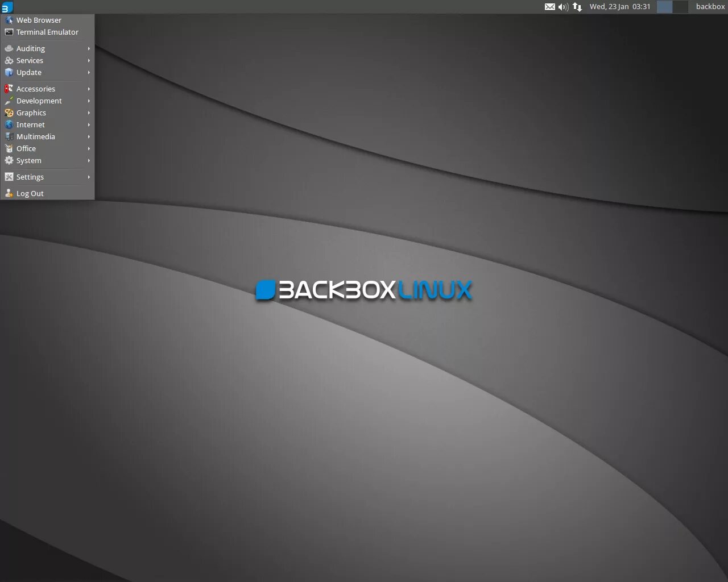Open the BackBox logo menu icon
The width and height of the screenshot is (728, 582).
tap(7, 7)
